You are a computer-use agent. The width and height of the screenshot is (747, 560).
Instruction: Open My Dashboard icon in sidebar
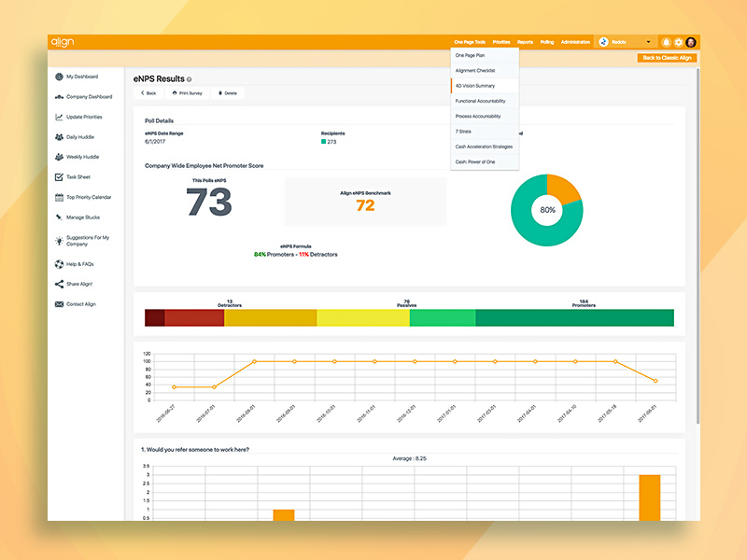pos(59,77)
